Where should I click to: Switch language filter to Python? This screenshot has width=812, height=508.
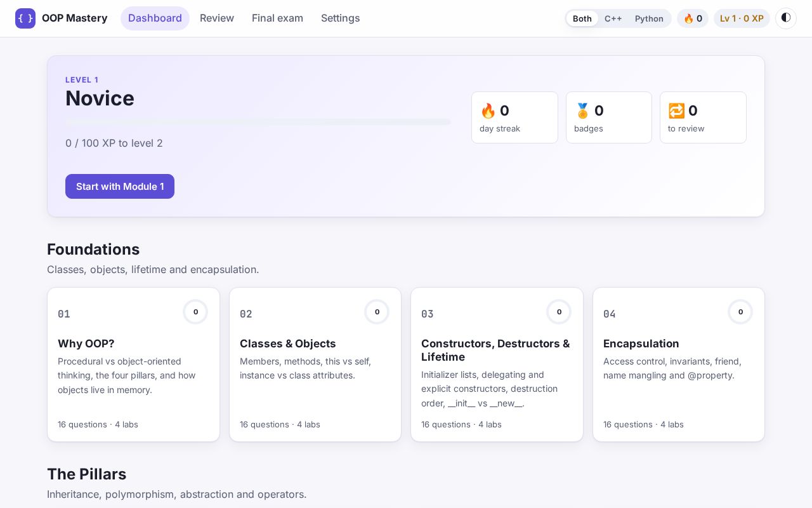click(649, 18)
